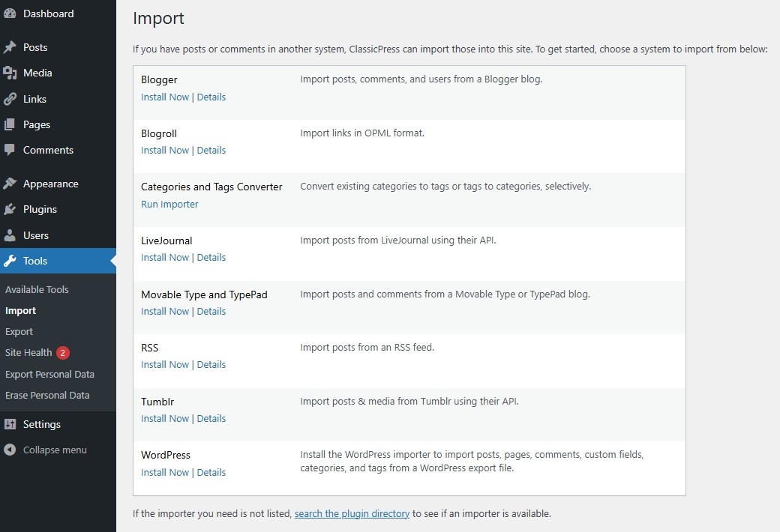
Task: Collapse the admin sidebar menu
Action: 55,450
